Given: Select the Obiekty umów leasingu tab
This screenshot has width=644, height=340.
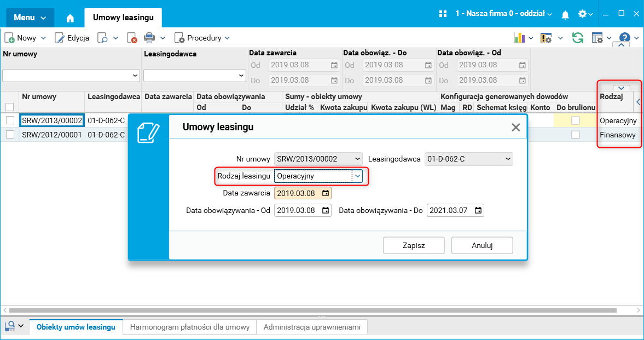Looking at the screenshot, I should pyautogui.click(x=76, y=327).
